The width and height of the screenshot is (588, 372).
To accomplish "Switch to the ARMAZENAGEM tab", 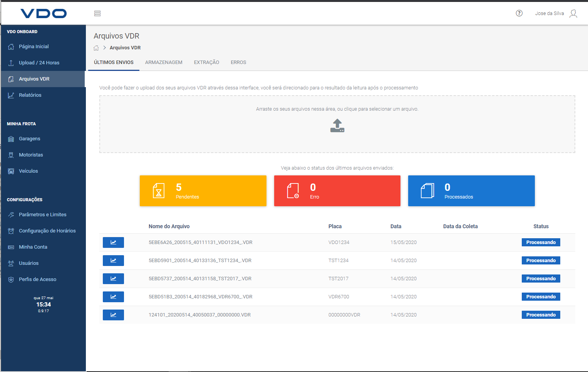I will [164, 62].
